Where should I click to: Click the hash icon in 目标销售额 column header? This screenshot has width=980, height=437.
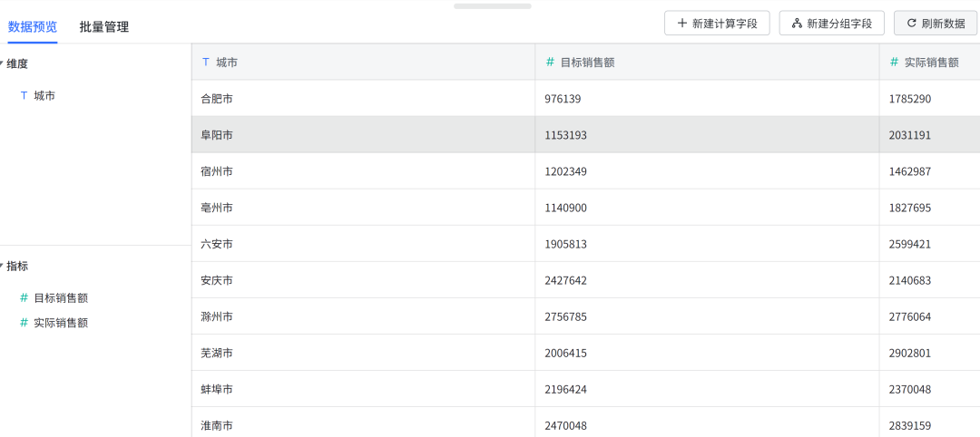coord(550,62)
